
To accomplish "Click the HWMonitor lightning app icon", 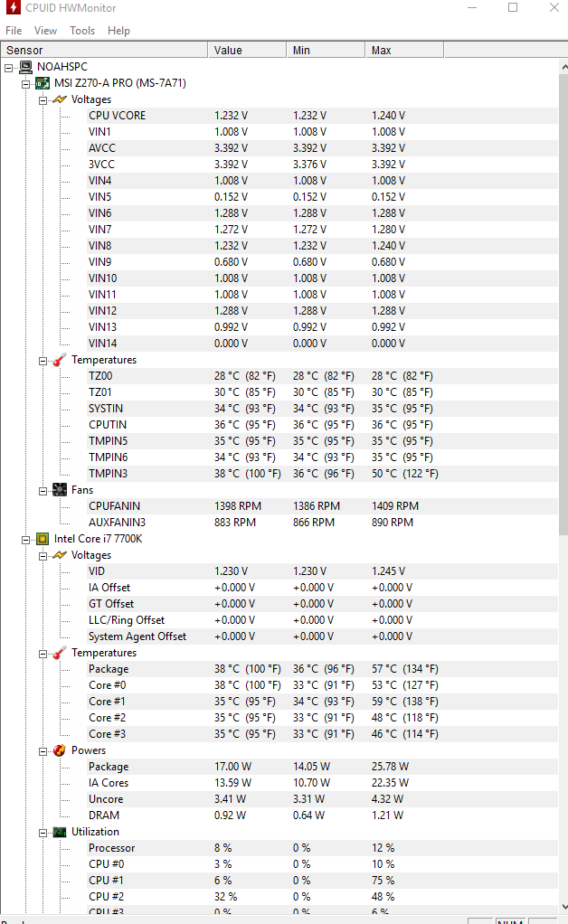I will coord(13,7).
